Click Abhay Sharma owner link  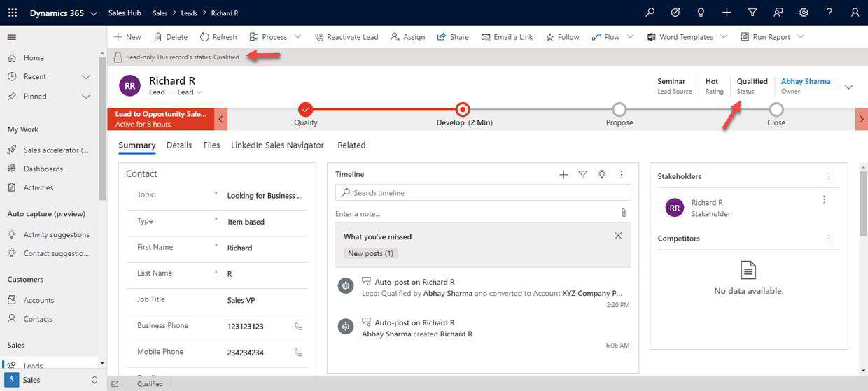click(x=806, y=81)
